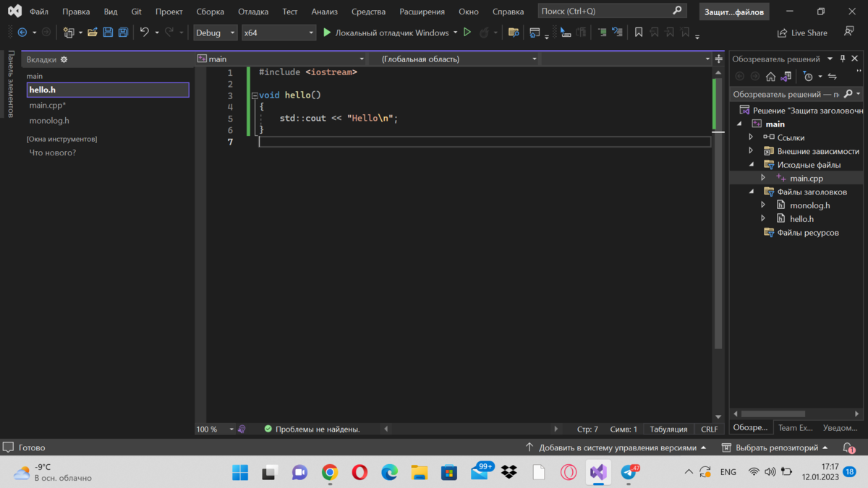Click the Sync with Active Document arrows icon

[x=833, y=77]
